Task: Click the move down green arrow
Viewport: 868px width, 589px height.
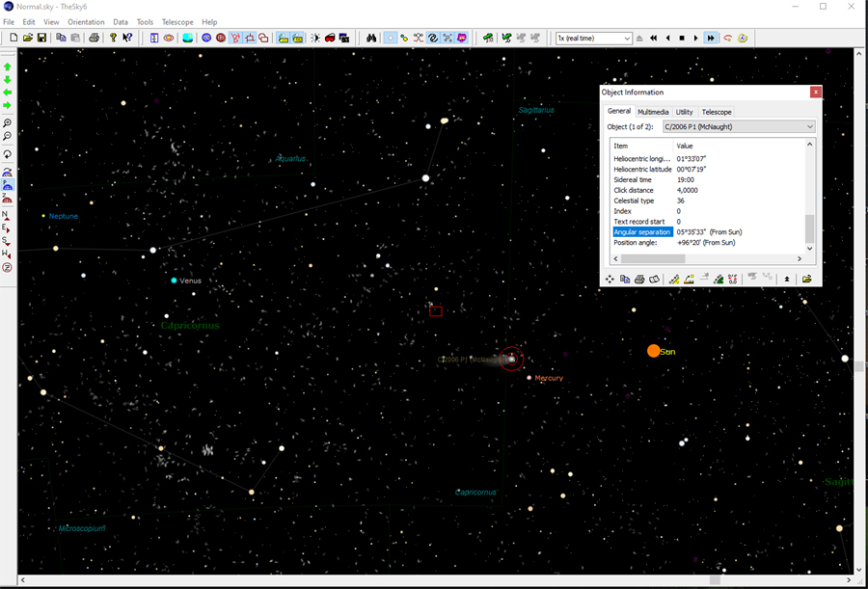Action: tap(7, 80)
